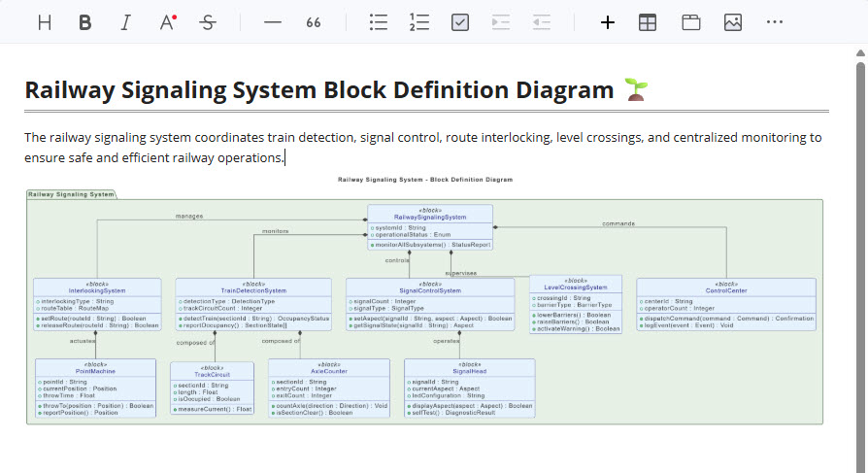Click the PointMachine block title

[x=95, y=372]
